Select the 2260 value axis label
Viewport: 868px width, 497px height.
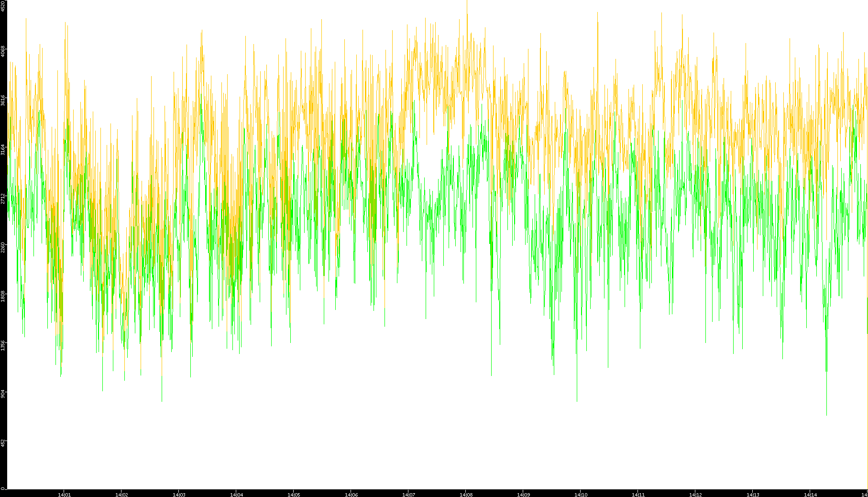[3, 247]
